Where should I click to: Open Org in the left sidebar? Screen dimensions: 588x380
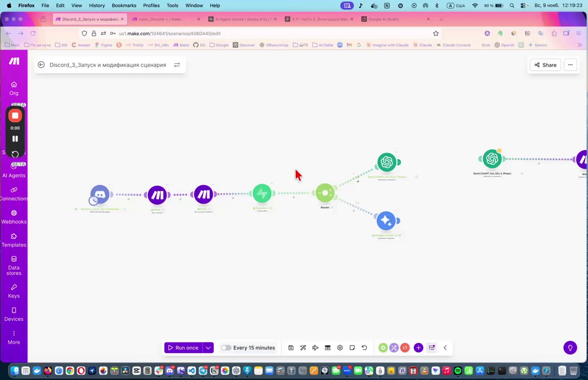[14, 88]
